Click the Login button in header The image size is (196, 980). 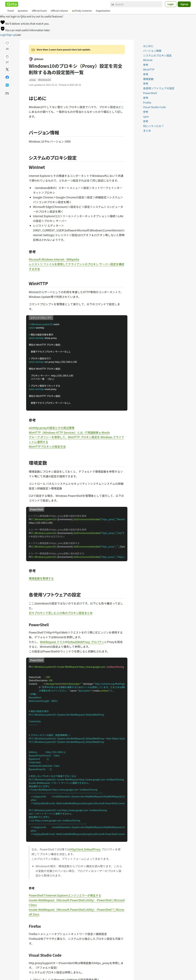171,4
